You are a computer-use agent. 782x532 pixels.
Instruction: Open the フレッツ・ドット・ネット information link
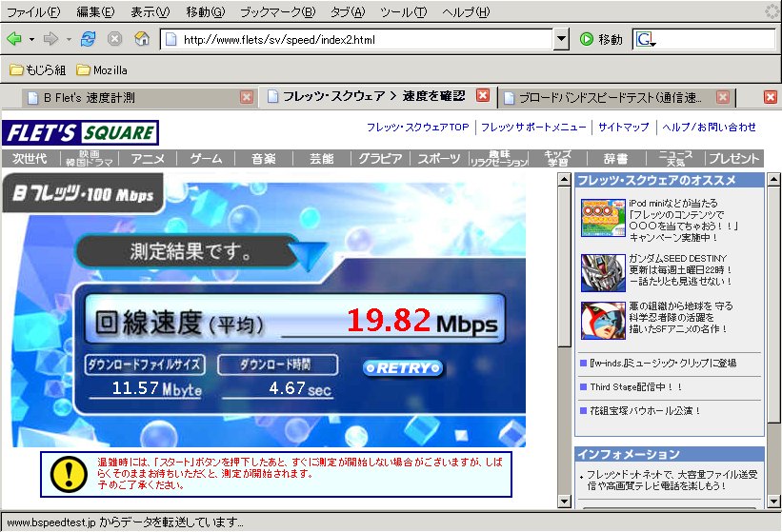(672, 481)
